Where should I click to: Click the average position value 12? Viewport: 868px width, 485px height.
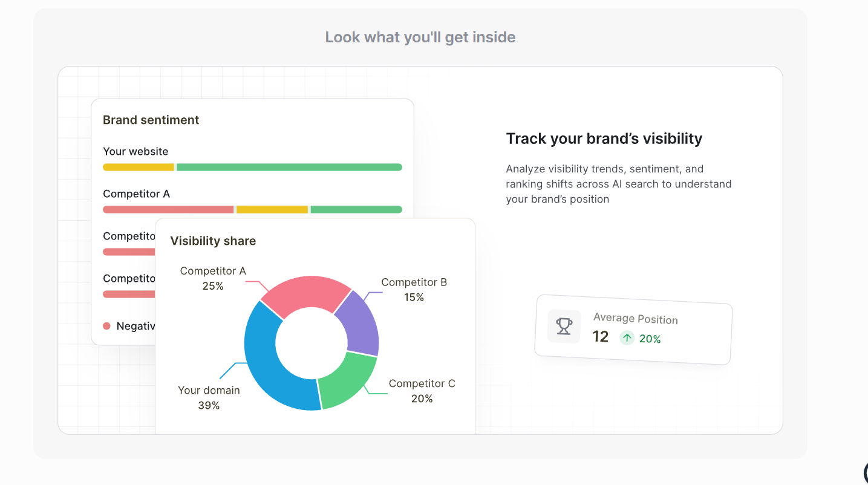pos(601,336)
